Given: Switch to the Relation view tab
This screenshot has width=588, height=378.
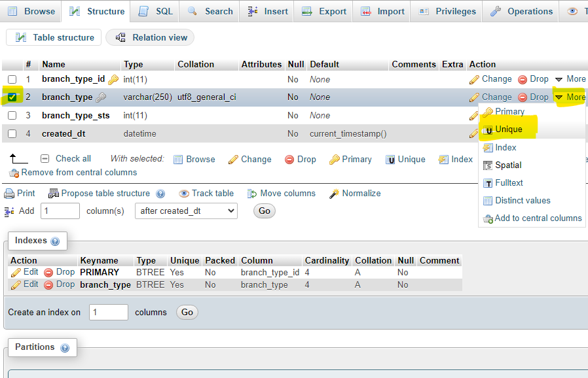Looking at the screenshot, I should [x=150, y=37].
